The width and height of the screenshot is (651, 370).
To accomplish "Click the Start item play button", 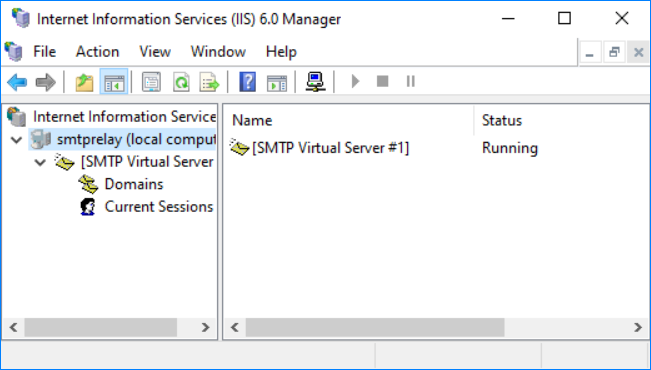I will click(355, 81).
